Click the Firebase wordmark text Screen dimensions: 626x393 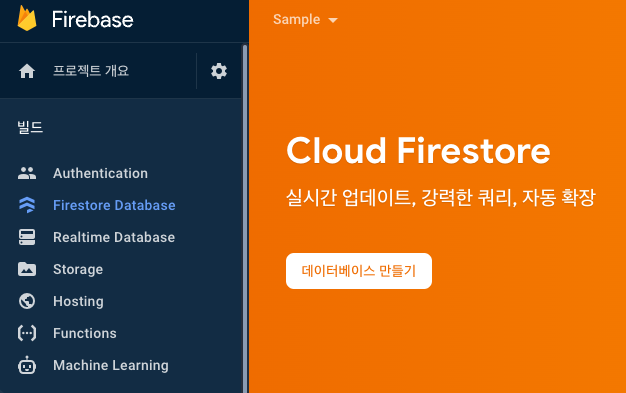pyautogui.click(x=93, y=20)
